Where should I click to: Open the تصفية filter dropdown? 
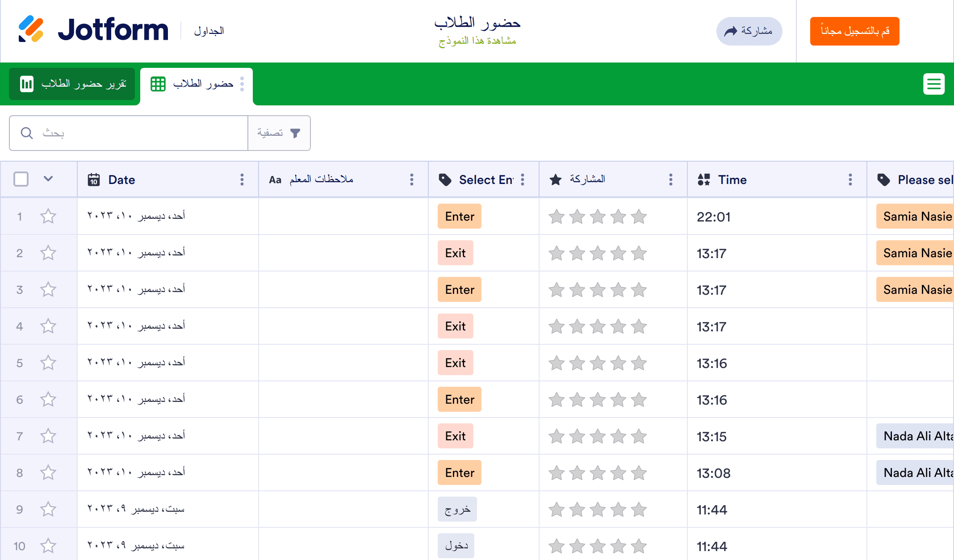tap(279, 133)
